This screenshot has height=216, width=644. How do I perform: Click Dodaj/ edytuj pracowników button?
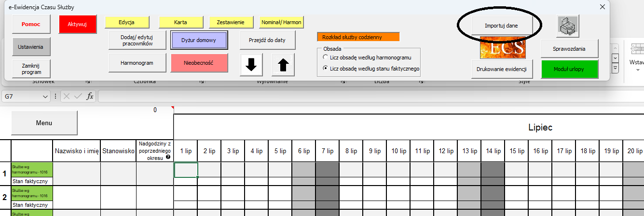(137, 40)
